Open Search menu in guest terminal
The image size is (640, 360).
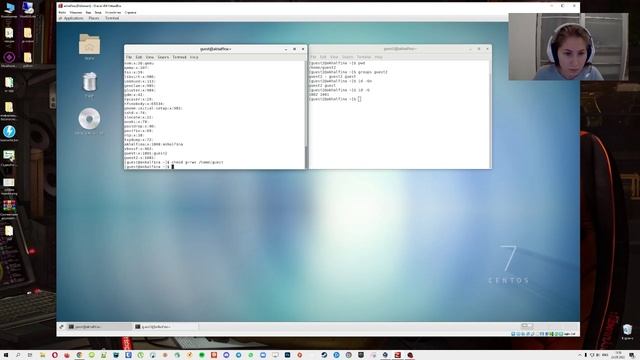[x=163, y=57]
